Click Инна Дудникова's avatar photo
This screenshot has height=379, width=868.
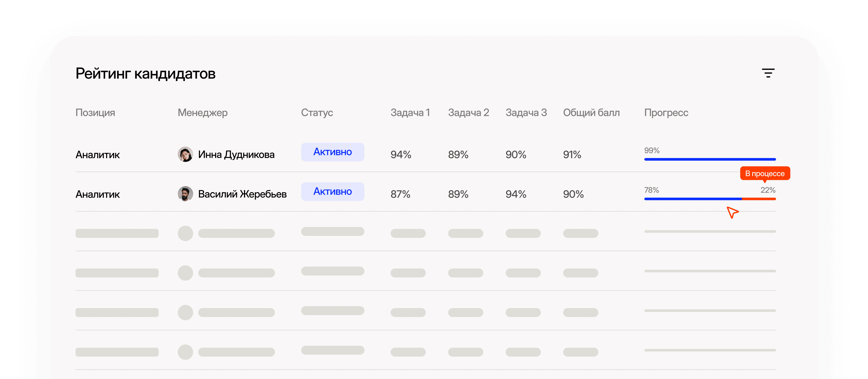coord(185,154)
